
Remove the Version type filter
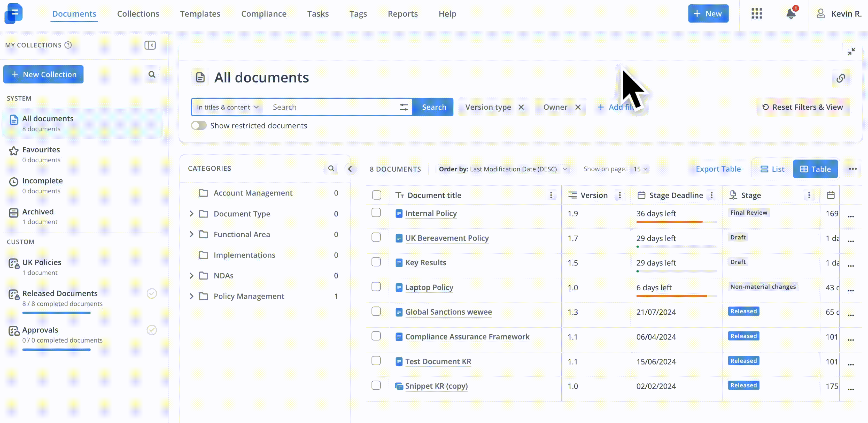click(x=521, y=107)
